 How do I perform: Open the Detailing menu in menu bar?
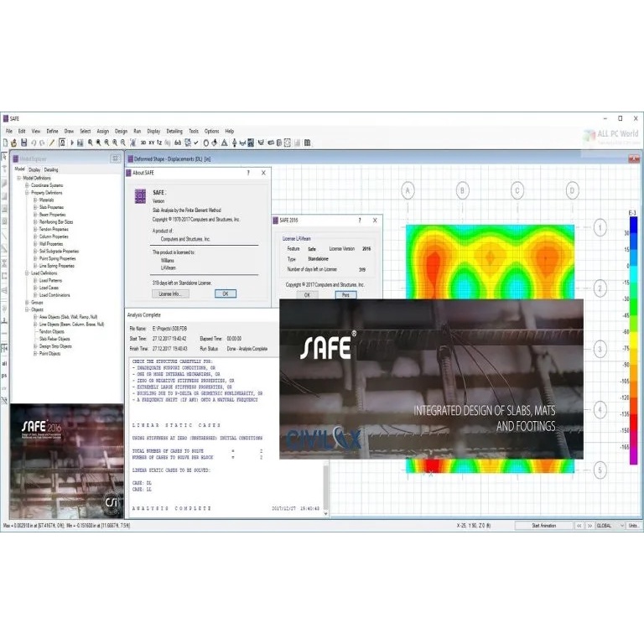174,131
